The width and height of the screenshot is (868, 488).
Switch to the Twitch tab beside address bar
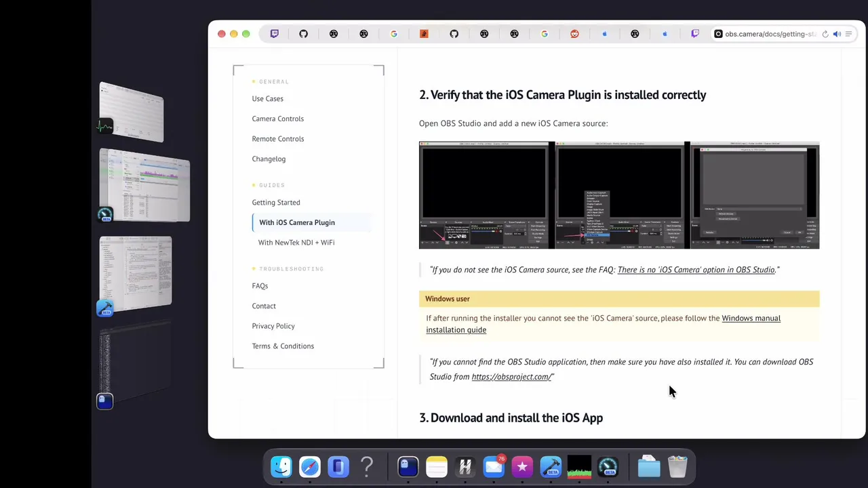pos(695,34)
